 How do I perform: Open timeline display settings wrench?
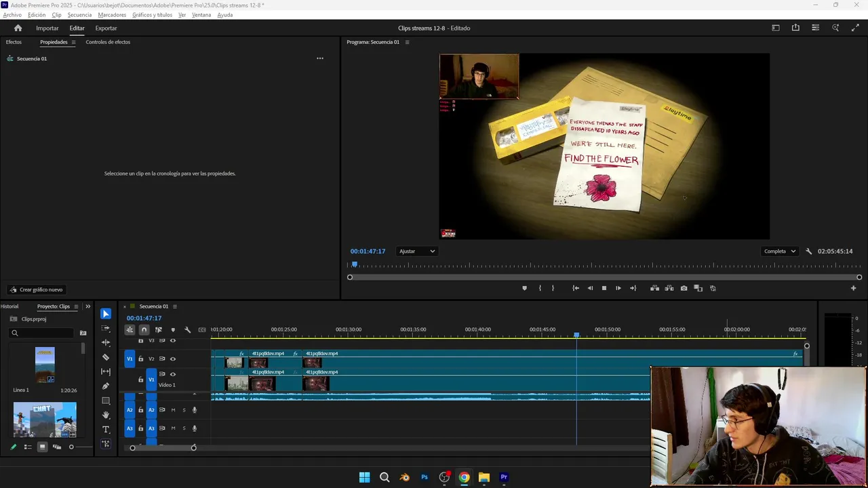[x=188, y=329]
